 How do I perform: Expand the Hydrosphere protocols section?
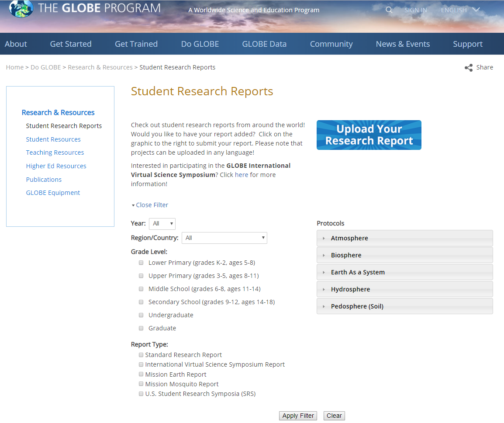[405, 290]
